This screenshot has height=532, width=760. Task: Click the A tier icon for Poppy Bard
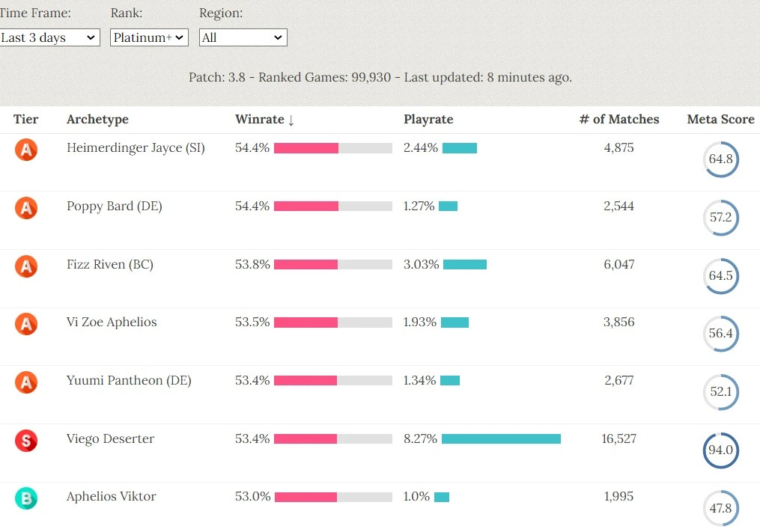[x=26, y=208]
